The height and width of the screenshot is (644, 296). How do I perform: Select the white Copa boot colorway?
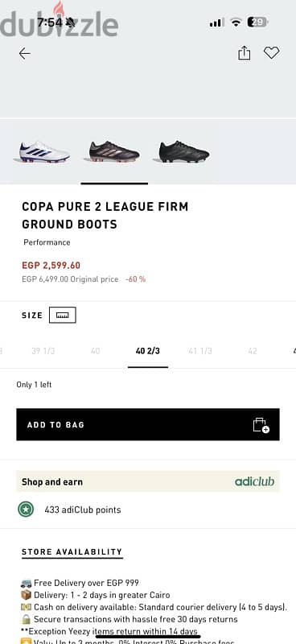pos(44,152)
